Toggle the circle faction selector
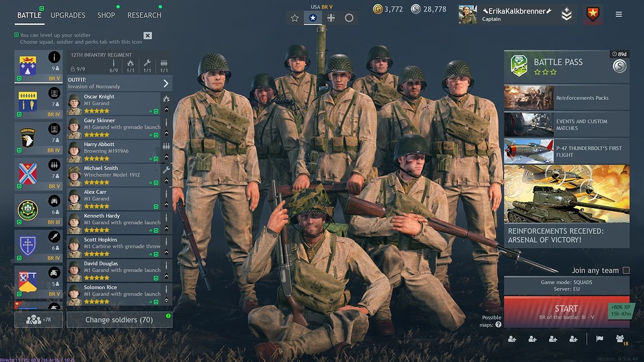Viewport: 644px width, 362px height. (x=349, y=17)
